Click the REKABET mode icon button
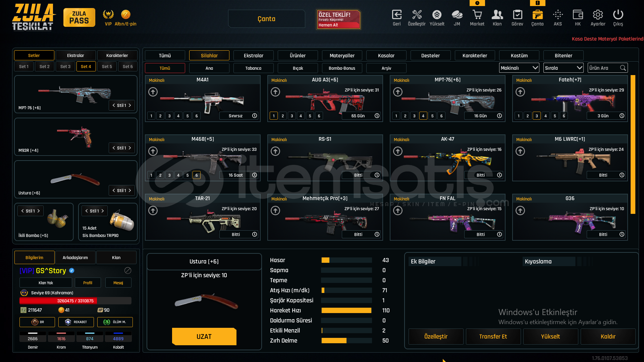 click(76, 322)
